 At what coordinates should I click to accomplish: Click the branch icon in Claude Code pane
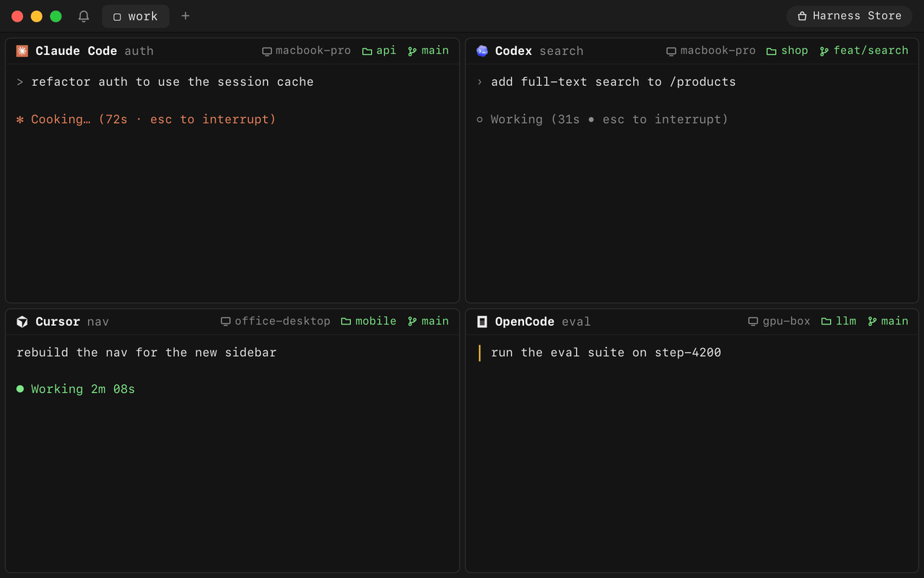(x=412, y=51)
